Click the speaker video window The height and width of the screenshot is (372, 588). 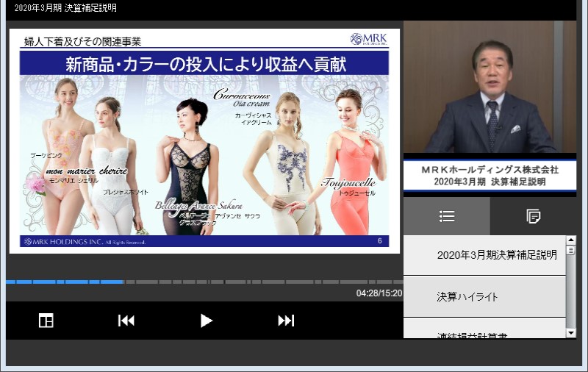pyautogui.click(x=490, y=87)
